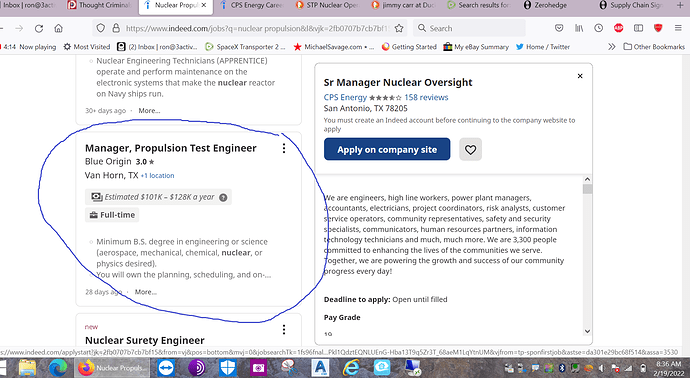690x378 pixels.
Task: Expand More on Propulsion Test Engineer card
Action: [x=146, y=292]
